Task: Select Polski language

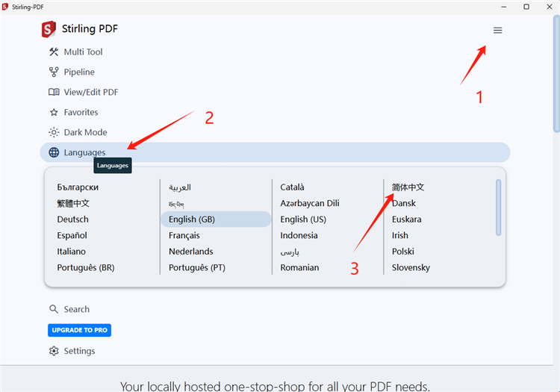Action: click(403, 252)
